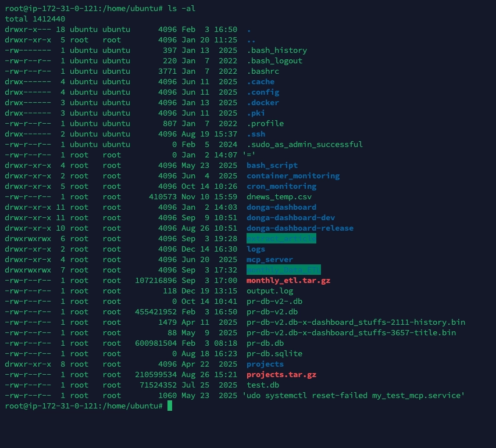Click the file size 107216896
Viewport: 496px width, 448px height.
pyautogui.click(x=156, y=281)
